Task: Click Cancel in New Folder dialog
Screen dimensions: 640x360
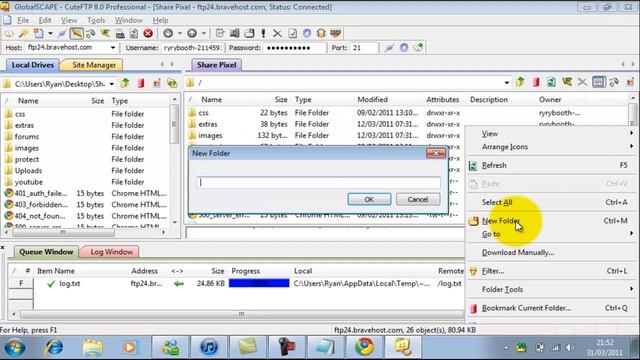Action: [x=418, y=199]
